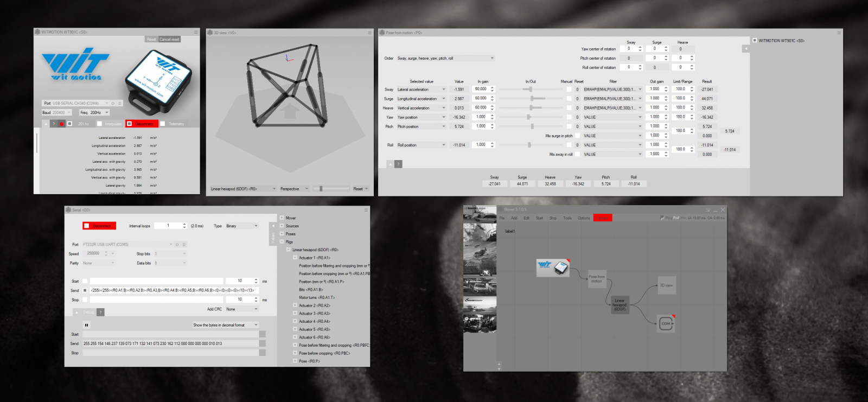Image resolution: width=868 pixels, height=402 pixels.
Task: Open the Perspective view dropdown
Action: (x=294, y=189)
